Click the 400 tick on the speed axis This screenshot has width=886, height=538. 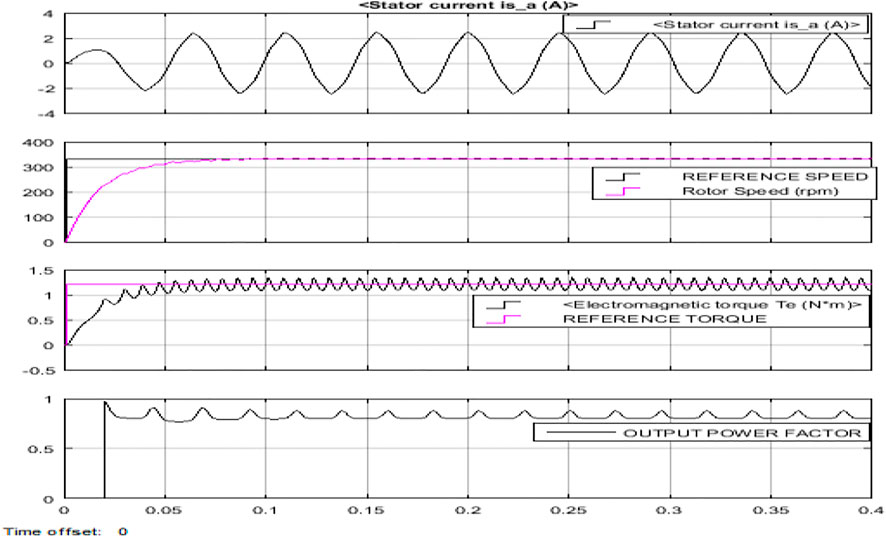(38, 143)
